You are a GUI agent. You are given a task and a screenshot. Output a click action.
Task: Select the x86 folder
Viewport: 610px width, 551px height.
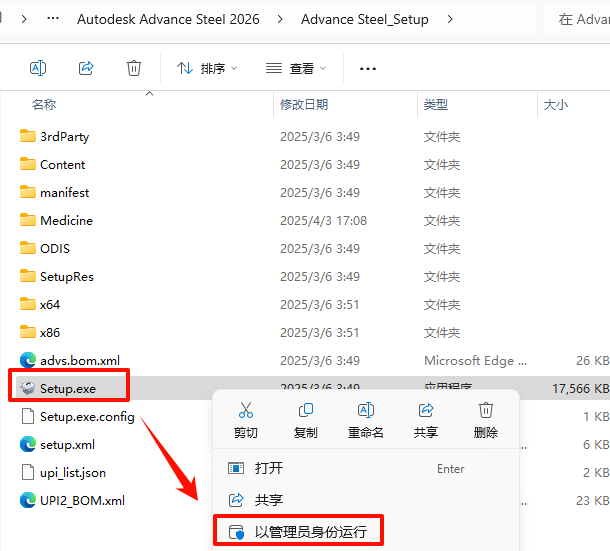40,333
